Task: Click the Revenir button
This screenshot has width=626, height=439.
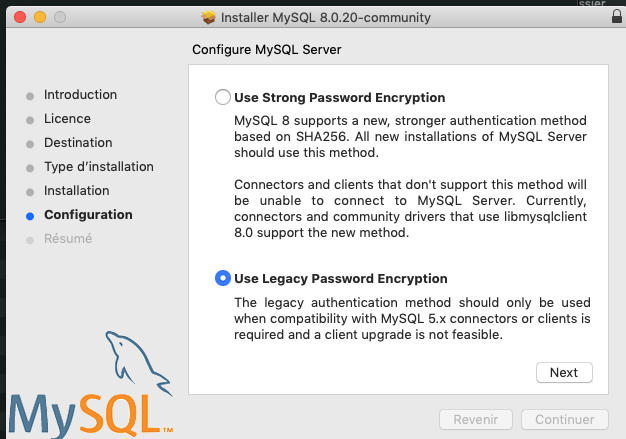Action: 476,420
